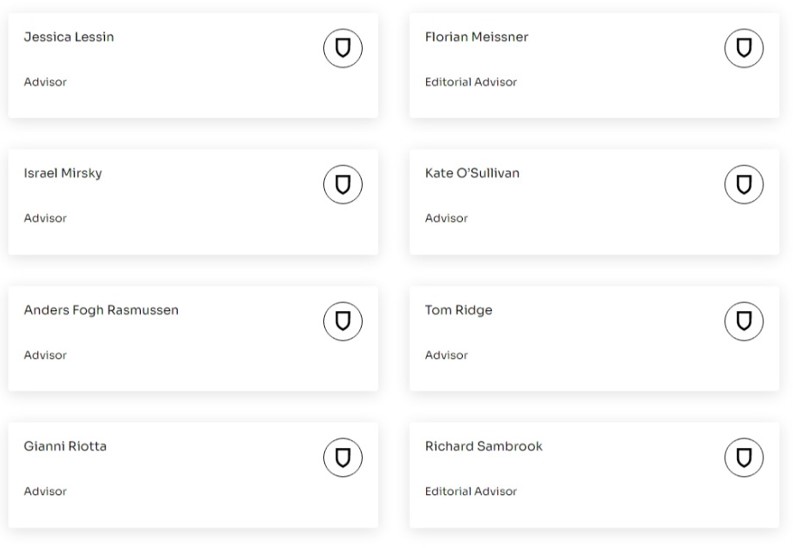Select Tom Ridge's shield badge icon
793x548 pixels.
(743, 320)
